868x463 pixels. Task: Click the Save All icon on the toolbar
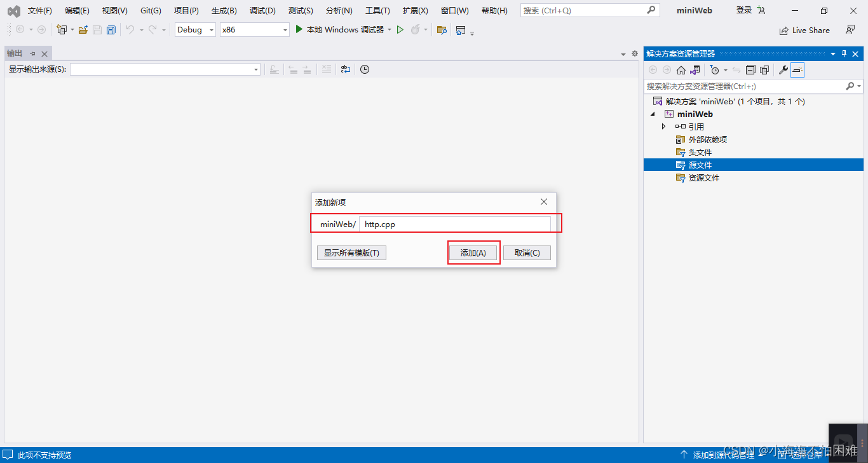111,30
